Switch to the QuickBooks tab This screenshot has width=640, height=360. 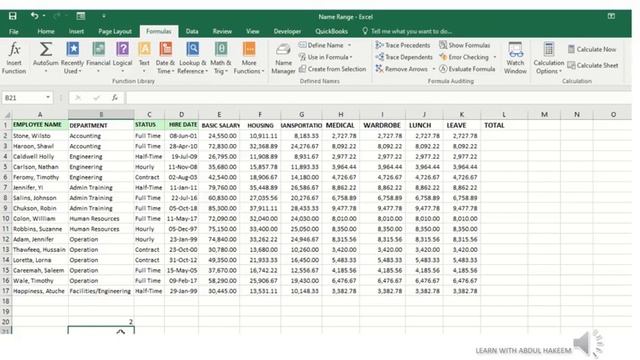pos(331,31)
